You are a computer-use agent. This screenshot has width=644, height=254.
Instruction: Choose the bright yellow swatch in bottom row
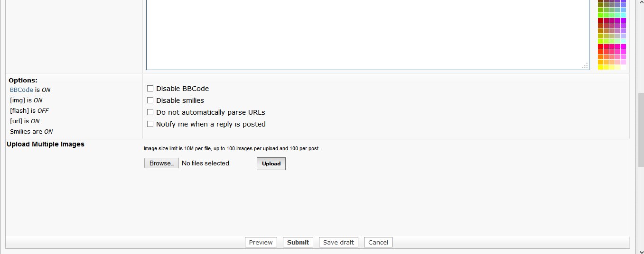(601, 67)
